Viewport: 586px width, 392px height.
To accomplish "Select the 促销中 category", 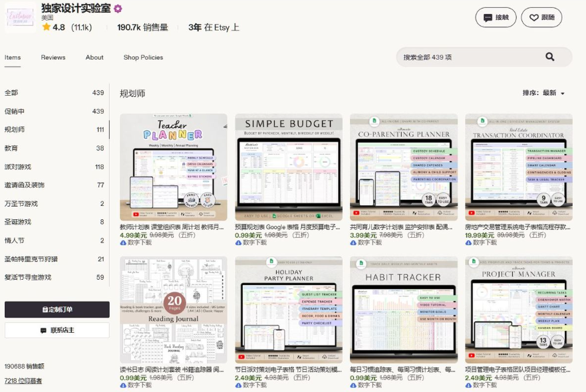I will click(55, 111).
